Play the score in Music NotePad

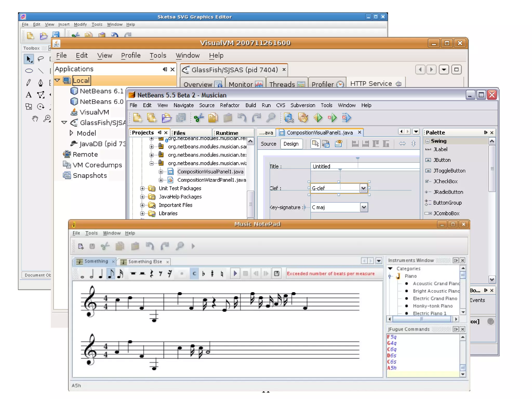tap(235, 273)
